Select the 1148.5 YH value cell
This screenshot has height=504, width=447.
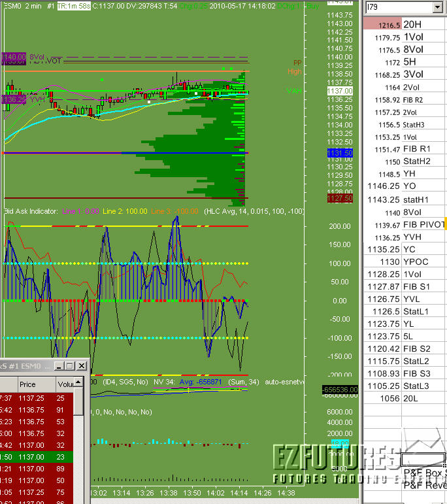382,174
